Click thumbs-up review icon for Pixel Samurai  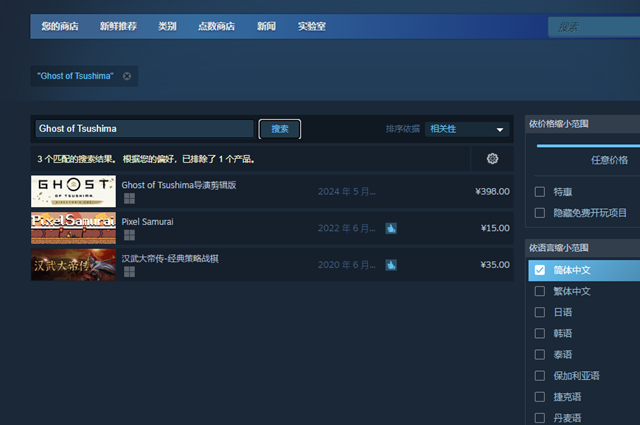[391, 228]
